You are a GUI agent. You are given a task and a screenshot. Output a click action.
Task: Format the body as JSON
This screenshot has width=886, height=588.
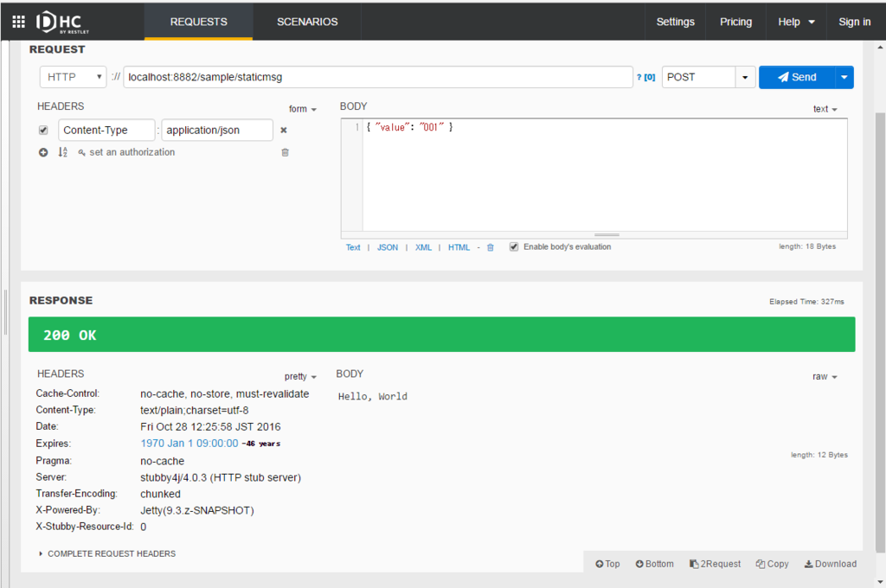coord(388,247)
